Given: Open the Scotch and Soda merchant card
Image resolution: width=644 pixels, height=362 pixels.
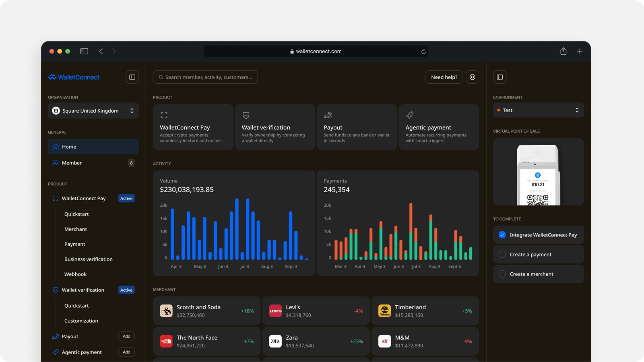Looking at the screenshot, I should (x=207, y=311).
